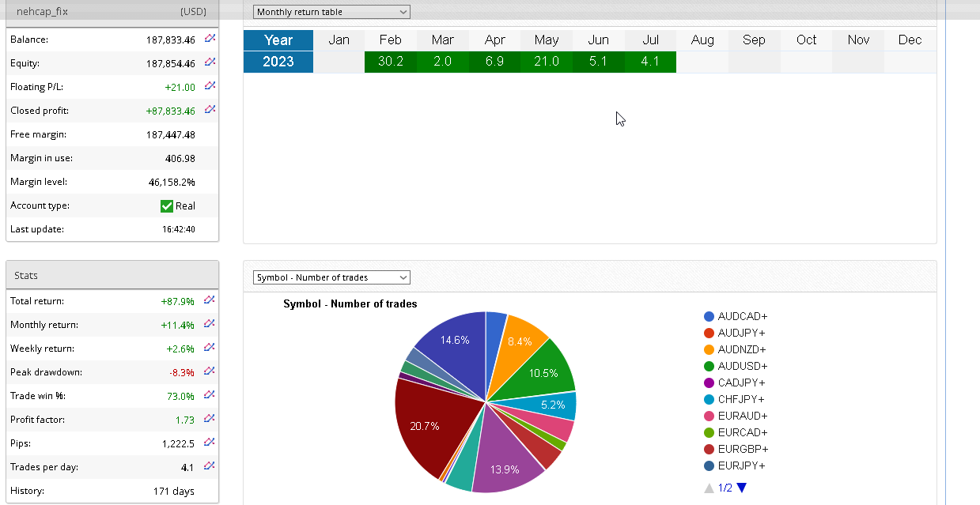Click the chart icon next to Balance
The height and width of the screenshot is (505, 980).
tap(210, 39)
